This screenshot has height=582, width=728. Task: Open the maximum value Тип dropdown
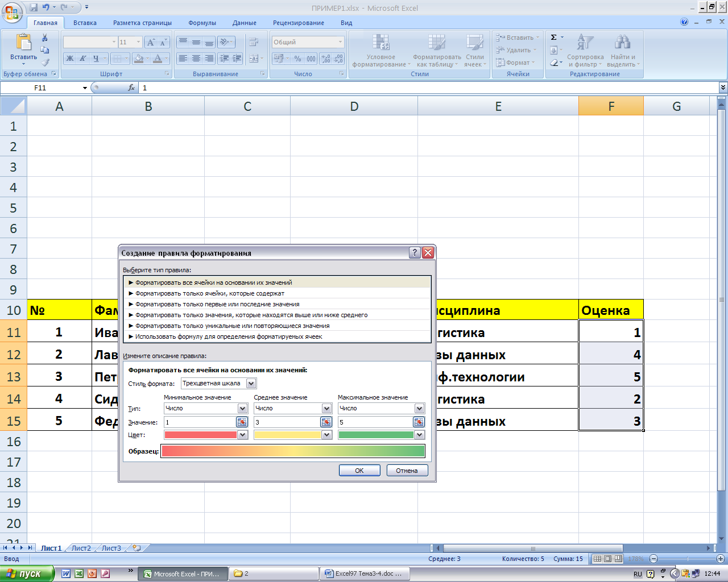(x=419, y=408)
